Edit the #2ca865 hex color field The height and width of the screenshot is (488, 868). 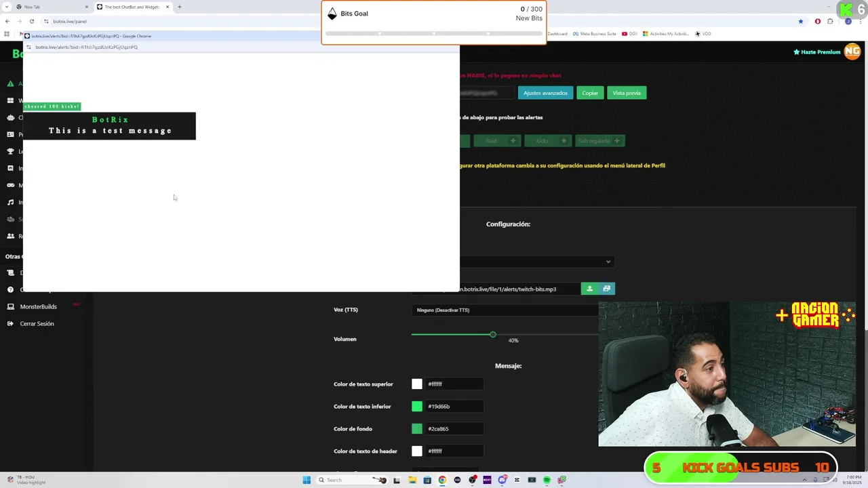(454, 428)
